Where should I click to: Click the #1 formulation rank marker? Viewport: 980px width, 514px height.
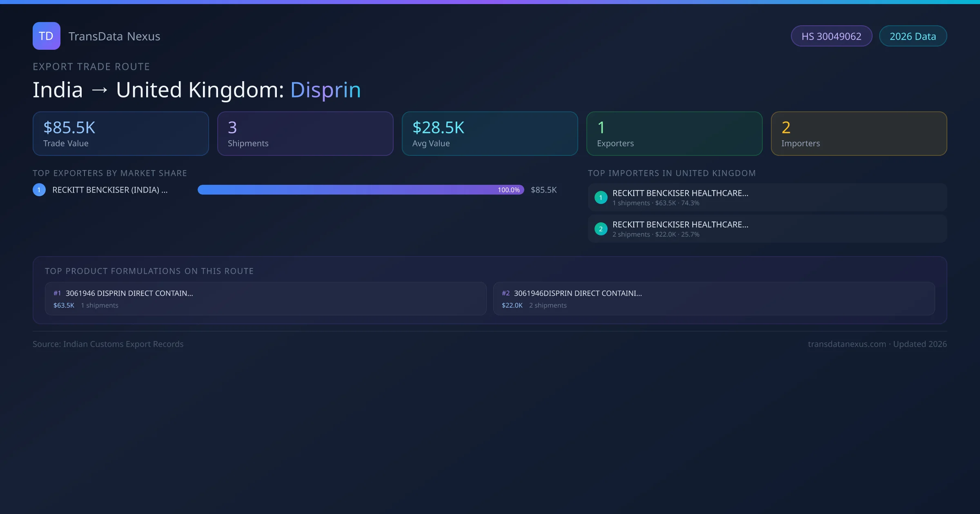tap(57, 293)
